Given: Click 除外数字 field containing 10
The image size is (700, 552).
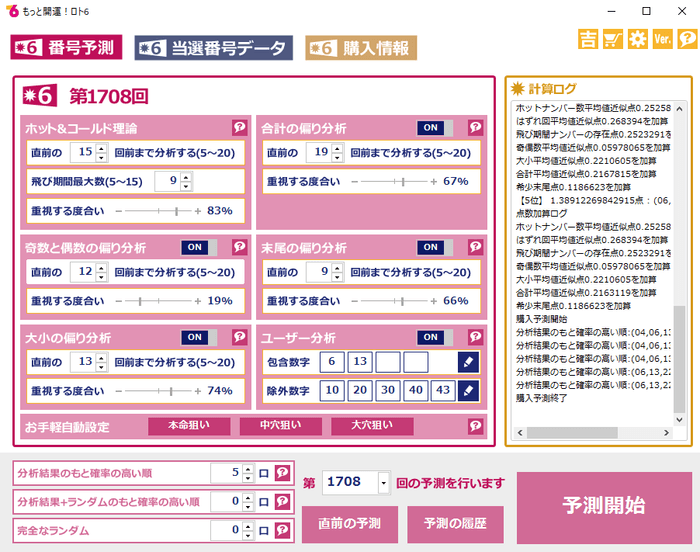Looking at the screenshot, I should click(x=332, y=390).
